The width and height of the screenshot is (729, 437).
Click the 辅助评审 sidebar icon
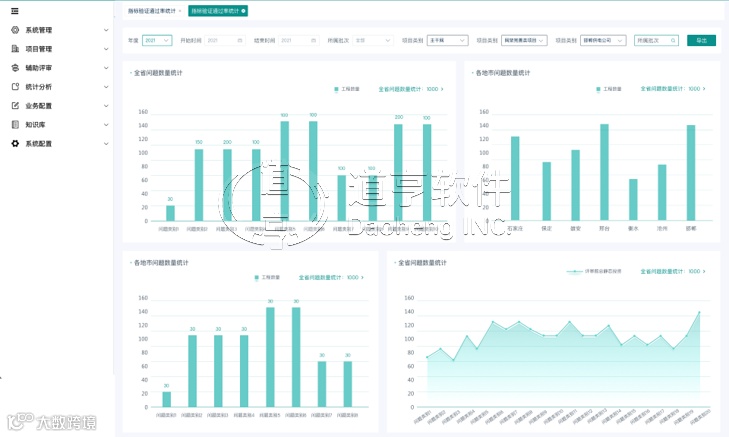[x=15, y=68]
